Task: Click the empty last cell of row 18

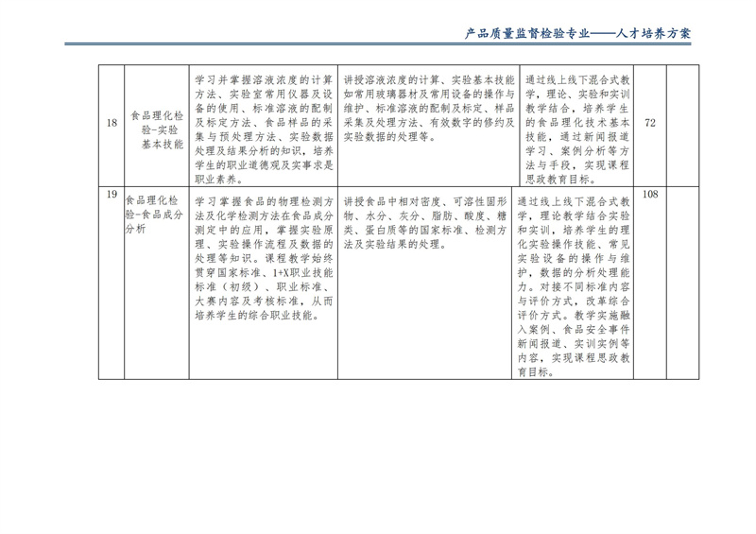Action: (682, 124)
